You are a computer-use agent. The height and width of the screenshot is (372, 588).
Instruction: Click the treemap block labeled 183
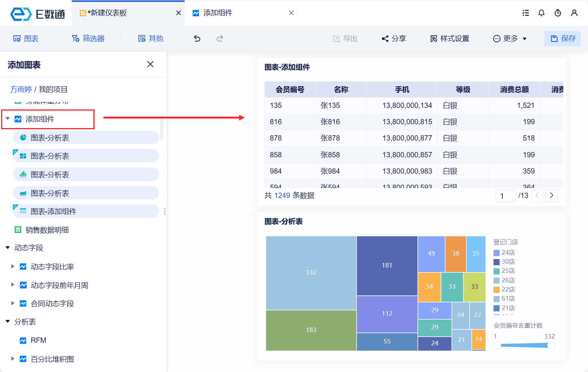pos(311,330)
